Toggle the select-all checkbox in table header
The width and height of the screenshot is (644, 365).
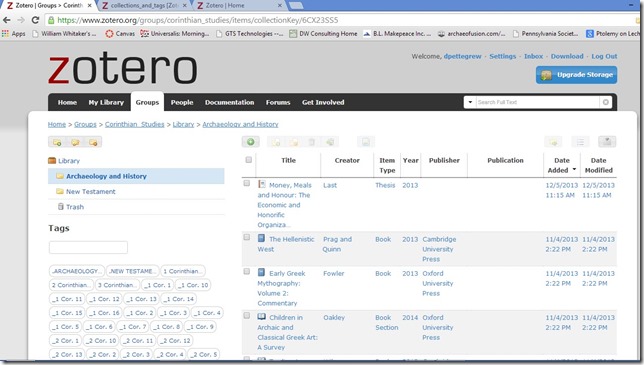pos(248,160)
